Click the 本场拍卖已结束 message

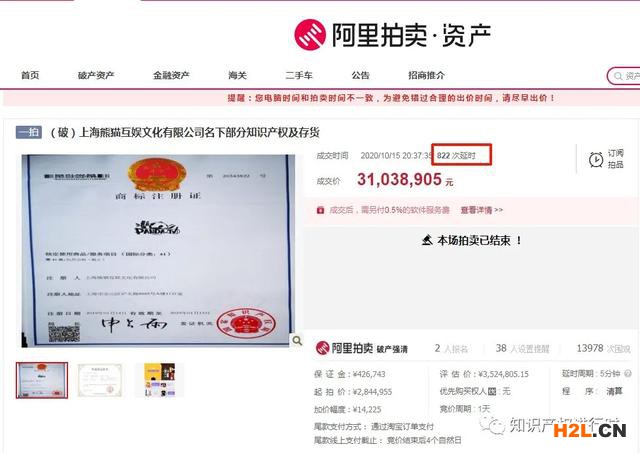[479, 240]
